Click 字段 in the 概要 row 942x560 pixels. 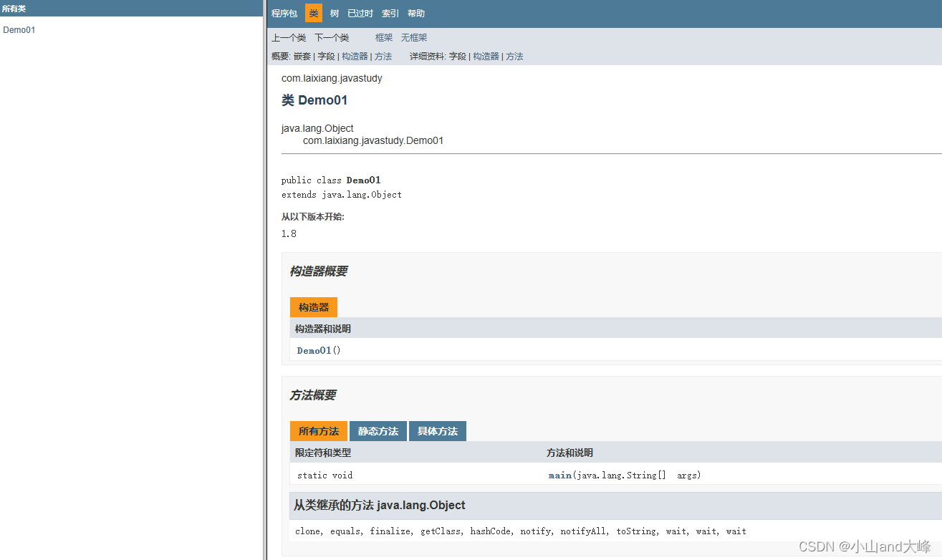[x=327, y=57]
